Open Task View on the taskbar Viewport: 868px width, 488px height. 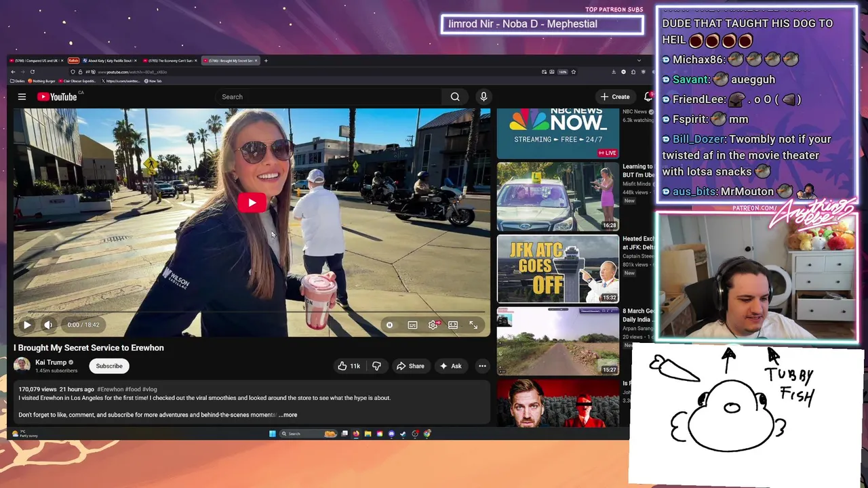(344, 434)
